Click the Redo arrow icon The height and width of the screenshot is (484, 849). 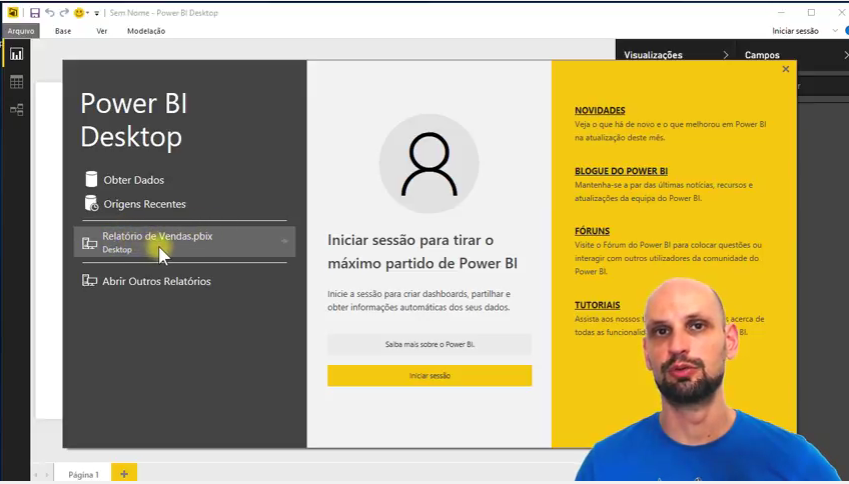click(x=64, y=12)
